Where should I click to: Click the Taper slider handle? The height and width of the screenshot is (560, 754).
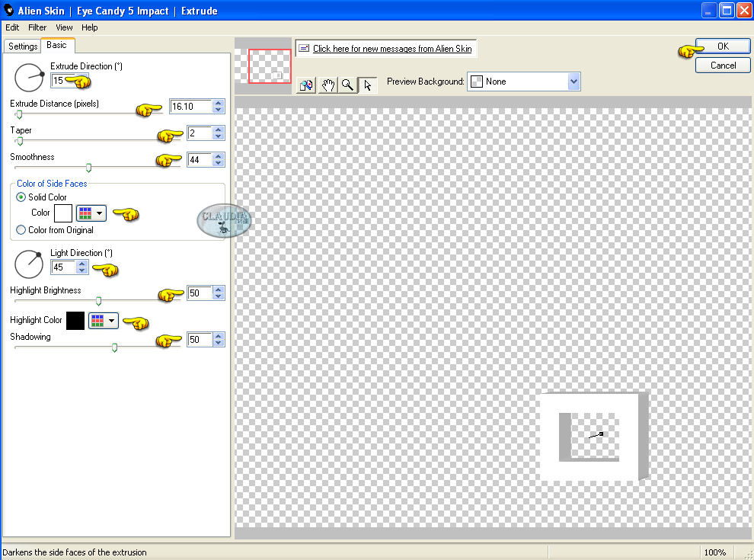point(20,142)
